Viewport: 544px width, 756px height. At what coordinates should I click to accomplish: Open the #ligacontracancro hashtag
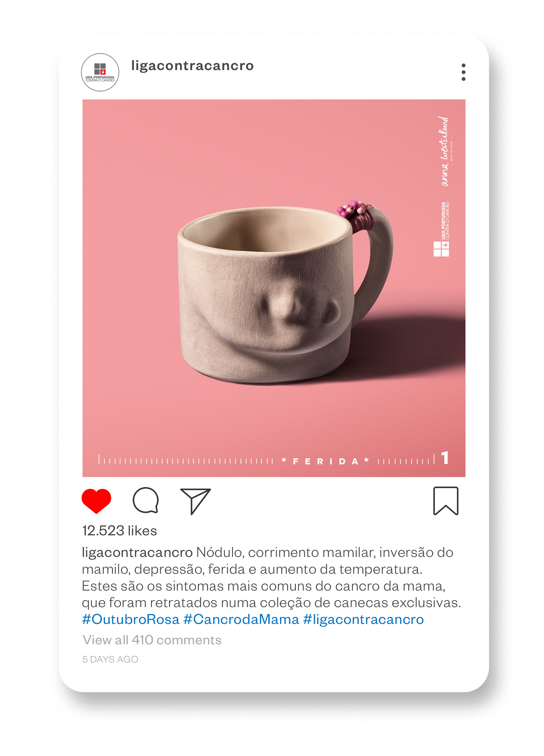pos(363,619)
